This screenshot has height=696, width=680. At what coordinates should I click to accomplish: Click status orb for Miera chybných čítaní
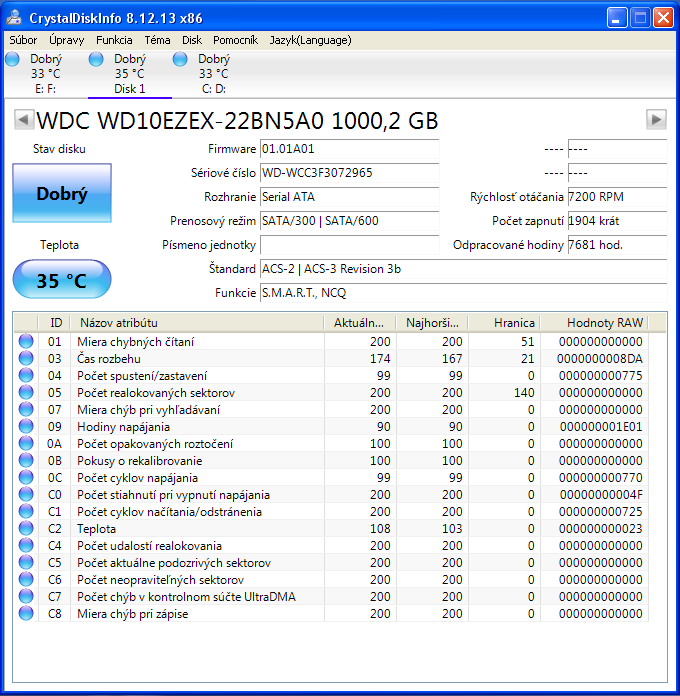coord(26,341)
